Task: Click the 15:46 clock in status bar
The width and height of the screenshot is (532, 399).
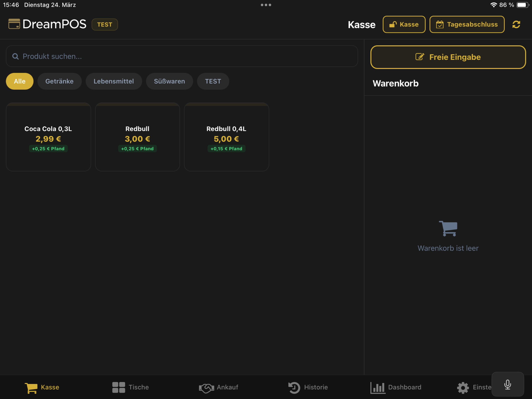Action: (11, 5)
